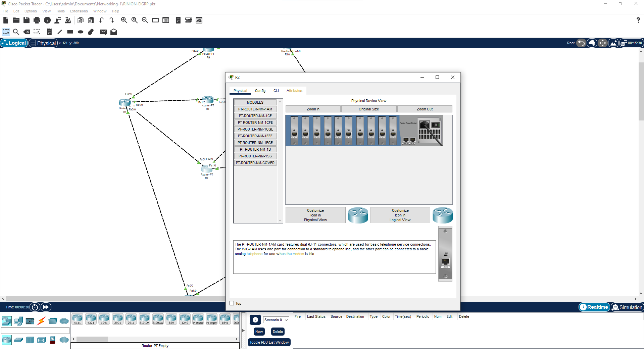Image resolution: width=644 pixels, height=349 pixels.
Task: Choose the Inspect magnifier tool
Action: coord(16,32)
